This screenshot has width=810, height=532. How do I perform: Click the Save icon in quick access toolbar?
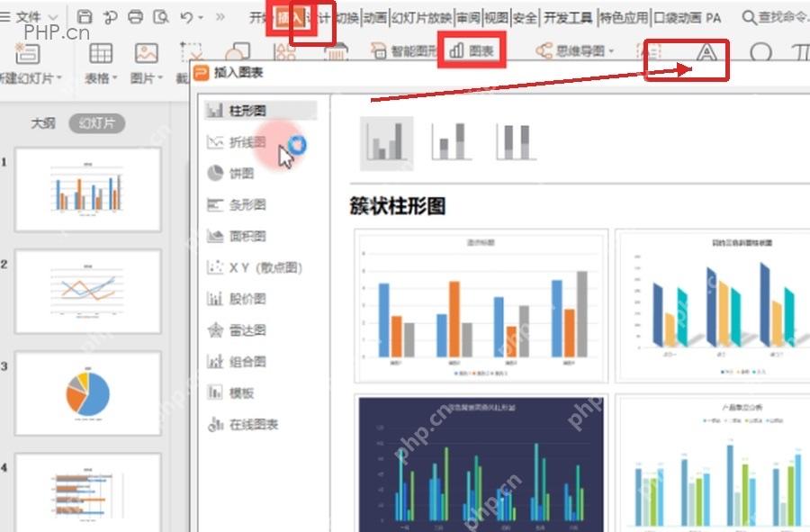[85, 17]
